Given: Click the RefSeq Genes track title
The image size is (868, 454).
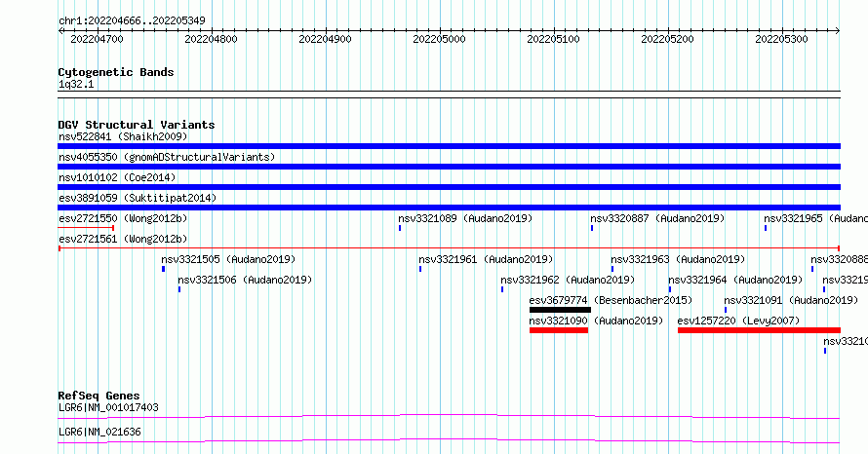Looking at the screenshot, I should click(99, 396).
